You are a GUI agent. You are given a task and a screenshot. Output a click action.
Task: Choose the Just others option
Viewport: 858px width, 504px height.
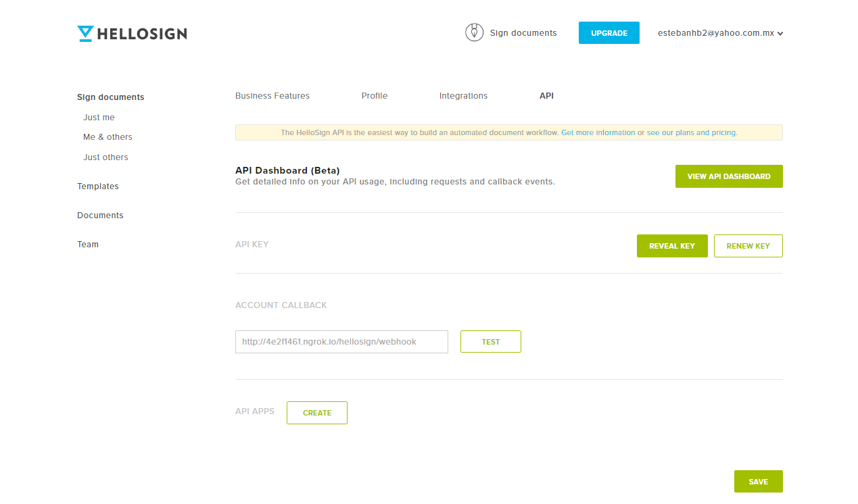[105, 157]
